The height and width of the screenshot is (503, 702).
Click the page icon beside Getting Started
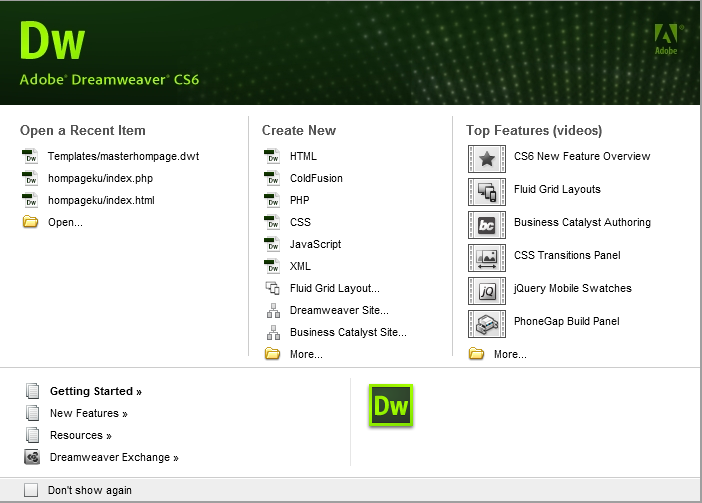(33, 391)
